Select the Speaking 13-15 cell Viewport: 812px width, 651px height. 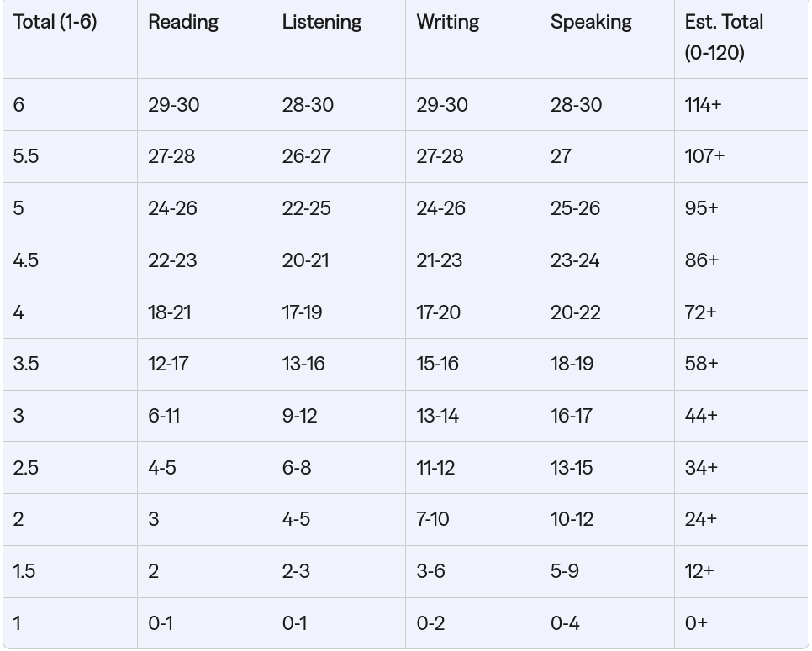point(572,468)
